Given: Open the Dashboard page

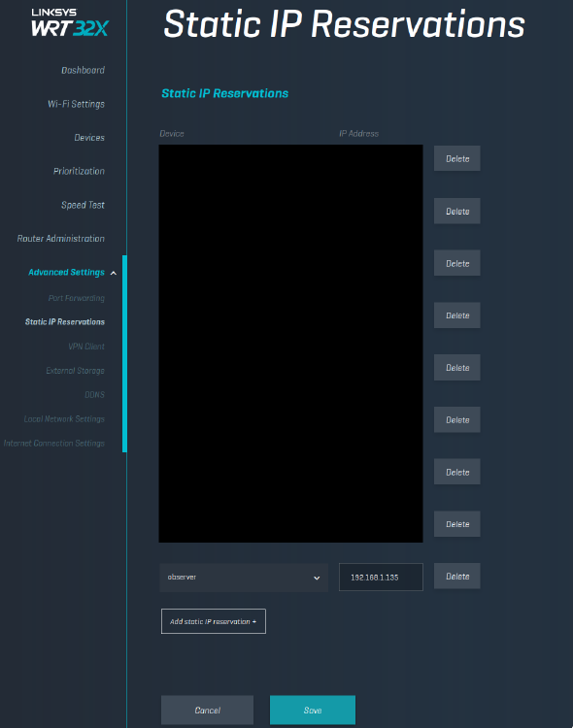Looking at the screenshot, I should (83, 70).
